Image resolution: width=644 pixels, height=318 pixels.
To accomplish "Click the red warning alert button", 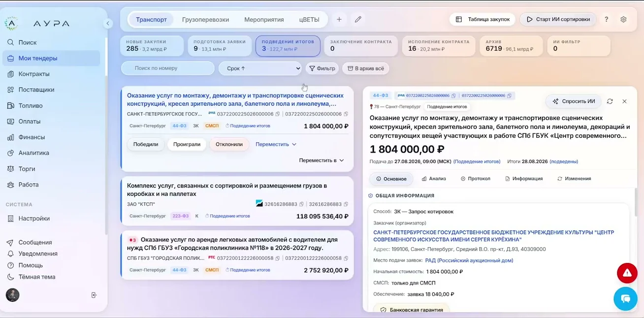I will click(x=627, y=273).
